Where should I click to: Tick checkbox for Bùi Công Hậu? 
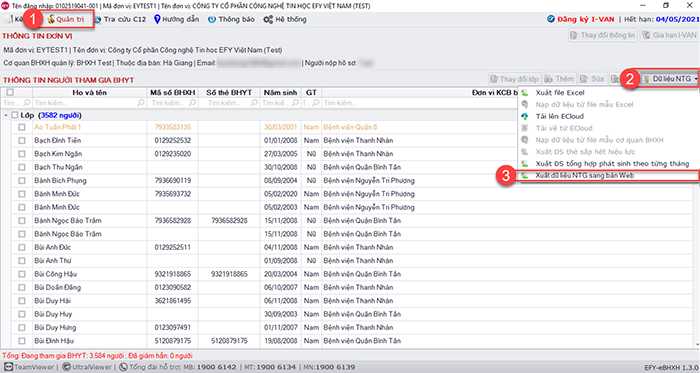coord(22,274)
